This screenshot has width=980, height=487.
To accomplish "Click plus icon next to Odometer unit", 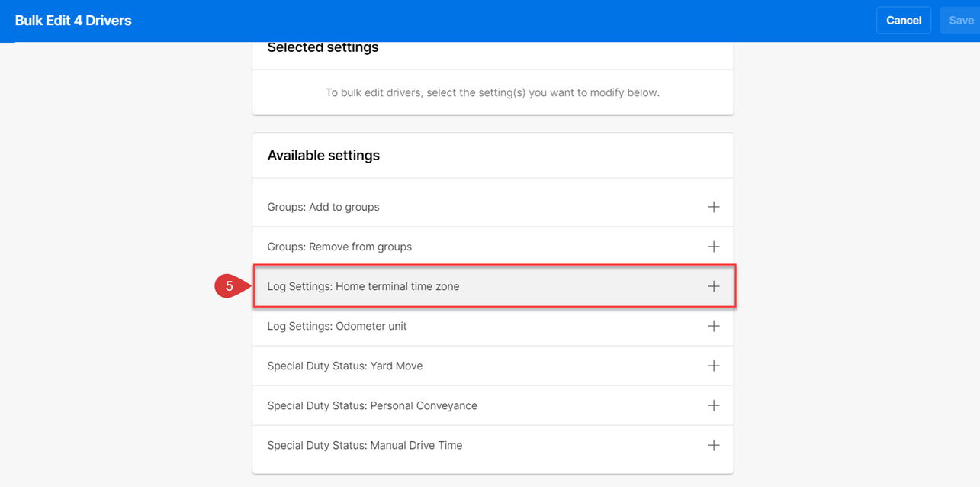I will click(713, 326).
